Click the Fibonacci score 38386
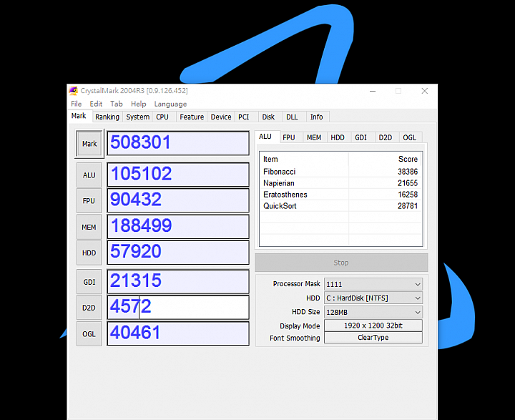The width and height of the screenshot is (515, 420). coord(408,172)
